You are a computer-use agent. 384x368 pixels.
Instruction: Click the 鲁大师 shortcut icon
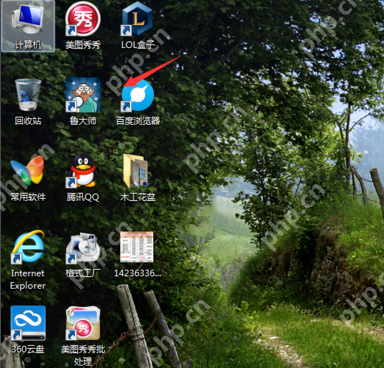click(83, 95)
